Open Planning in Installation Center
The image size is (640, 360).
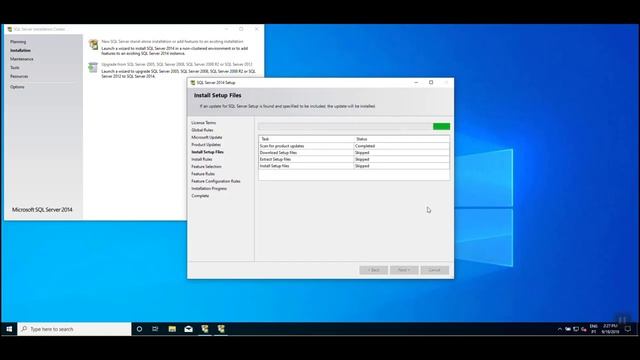point(18,42)
